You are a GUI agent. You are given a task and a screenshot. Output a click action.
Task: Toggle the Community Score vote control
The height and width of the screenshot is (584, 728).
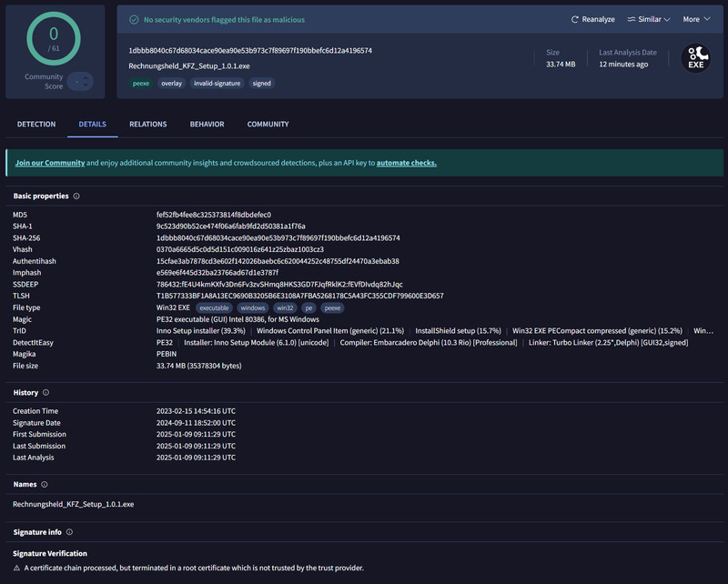click(x=80, y=82)
